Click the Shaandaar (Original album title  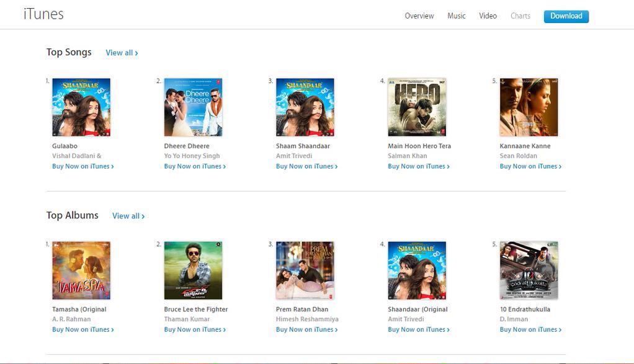pos(417,309)
